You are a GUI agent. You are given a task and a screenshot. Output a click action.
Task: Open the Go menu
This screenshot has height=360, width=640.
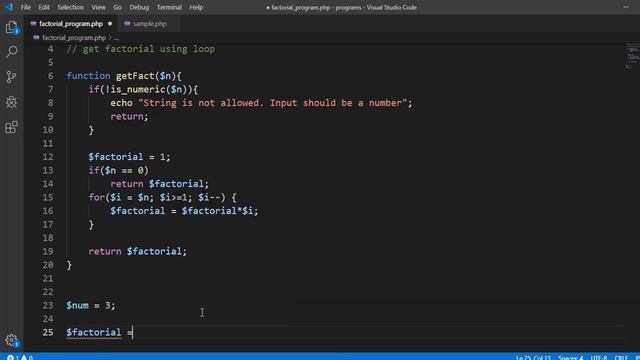(117, 7)
